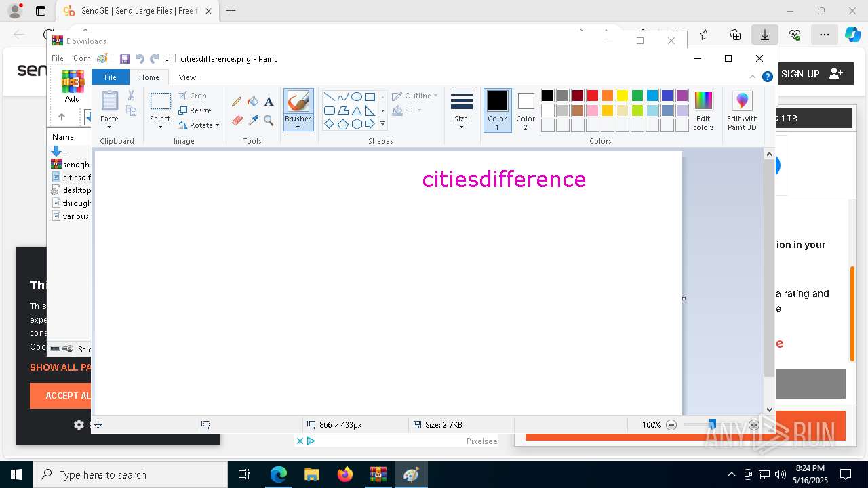This screenshot has height=488, width=868.
Task: Click the Name column header in WinRAR
Action: [x=63, y=137]
